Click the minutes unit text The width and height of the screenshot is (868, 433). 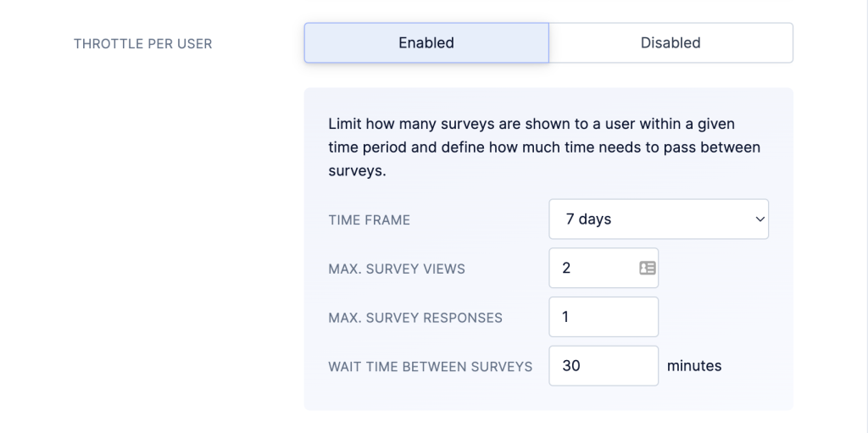[694, 366]
